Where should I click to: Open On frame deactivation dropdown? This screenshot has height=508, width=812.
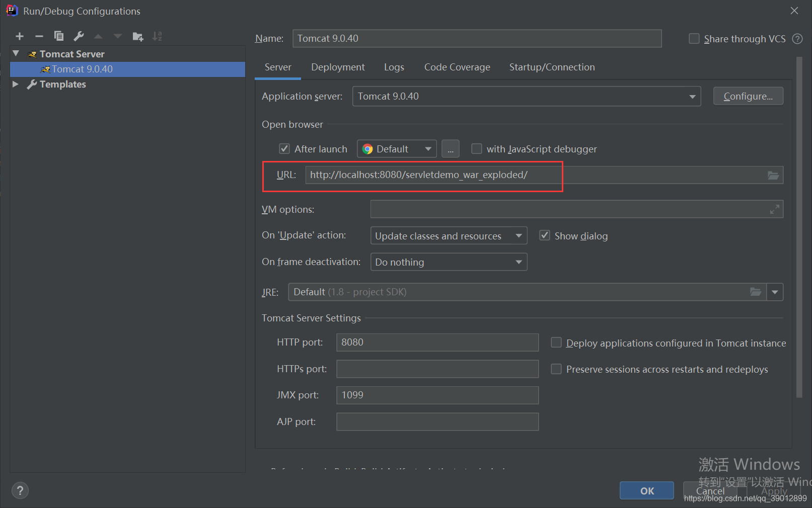[449, 262]
